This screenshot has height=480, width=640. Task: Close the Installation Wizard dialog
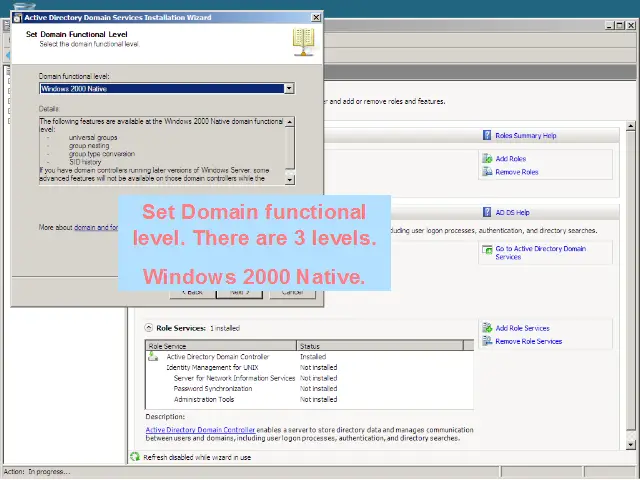click(x=316, y=17)
